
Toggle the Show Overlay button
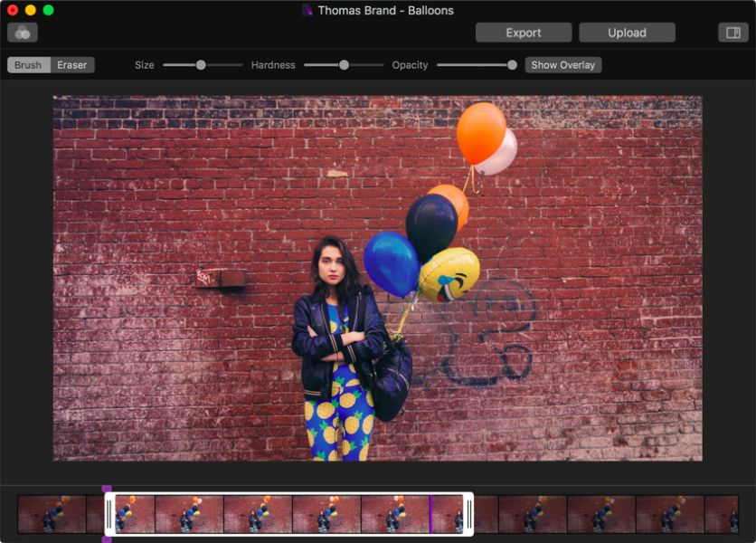(x=562, y=65)
